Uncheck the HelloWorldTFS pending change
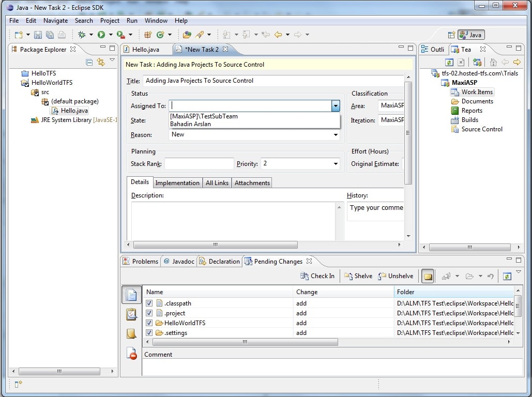 (149, 323)
